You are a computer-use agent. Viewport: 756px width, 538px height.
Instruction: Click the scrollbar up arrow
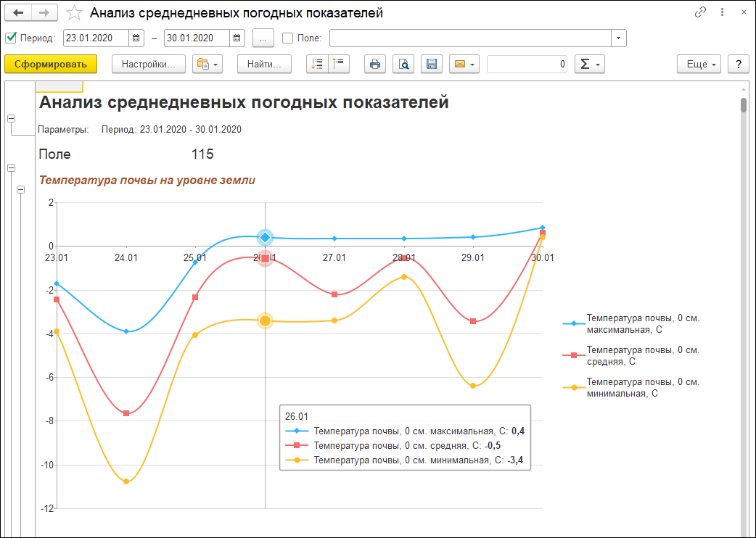point(744,89)
